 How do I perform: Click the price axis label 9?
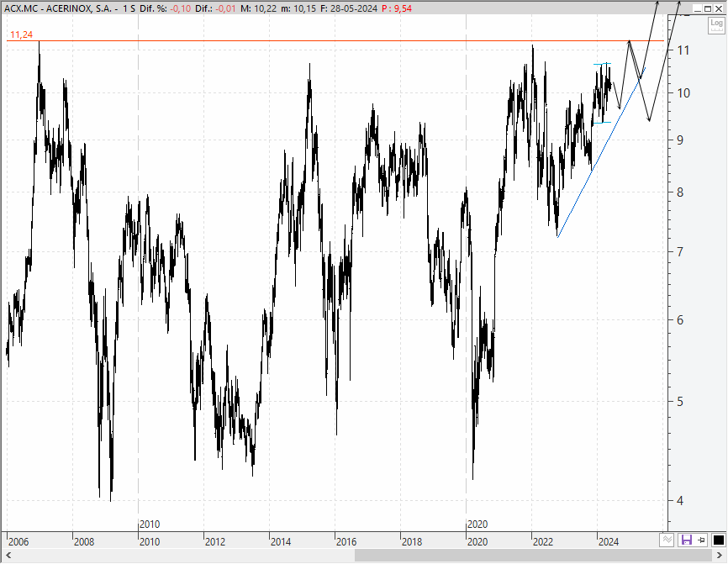click(680, 140)
